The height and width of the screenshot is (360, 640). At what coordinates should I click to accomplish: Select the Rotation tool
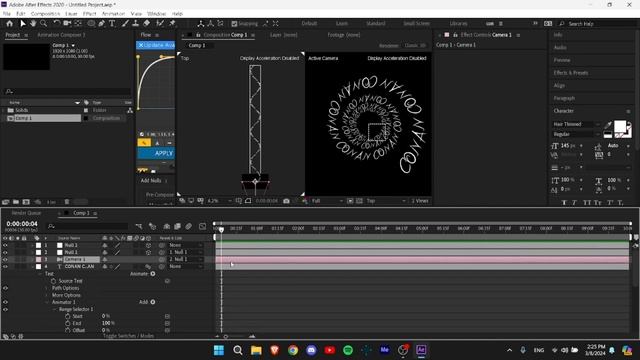57,24
